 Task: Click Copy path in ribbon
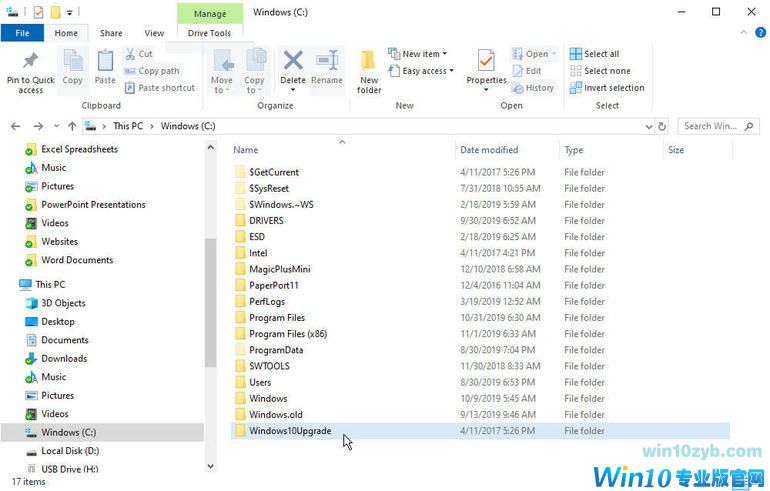152,71
